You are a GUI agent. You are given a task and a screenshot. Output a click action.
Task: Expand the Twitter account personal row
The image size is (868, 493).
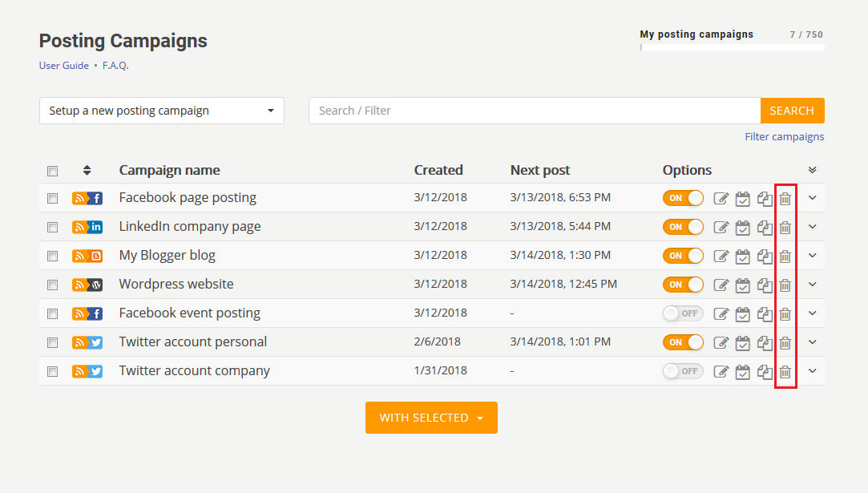tap(812, 341)
